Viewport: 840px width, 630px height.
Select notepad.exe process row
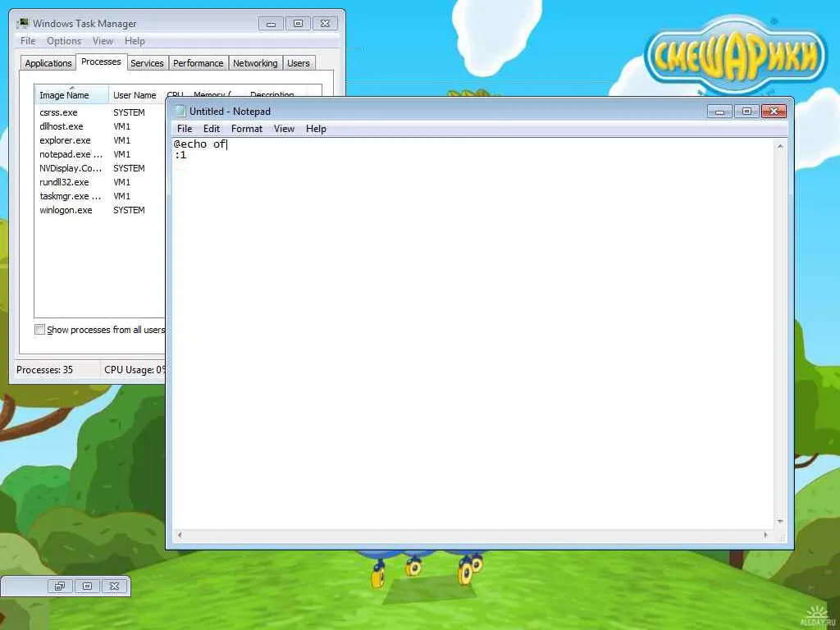click(x=100, y=154)
